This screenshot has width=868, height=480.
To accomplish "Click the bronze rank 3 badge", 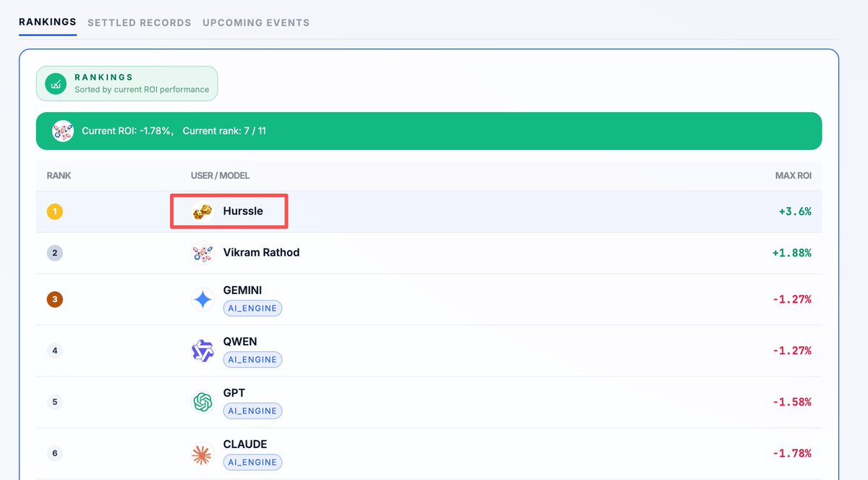I will click(55, 299).
